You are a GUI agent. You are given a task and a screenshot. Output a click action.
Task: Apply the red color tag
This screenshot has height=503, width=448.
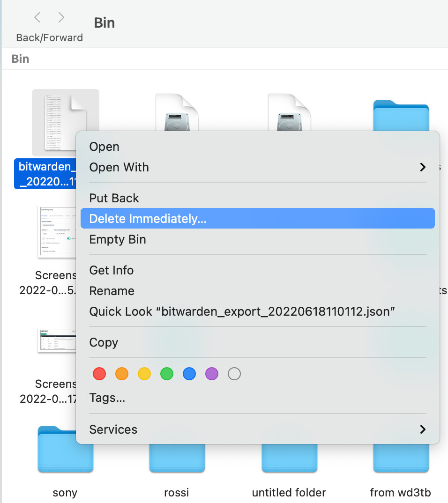point(99,374)
